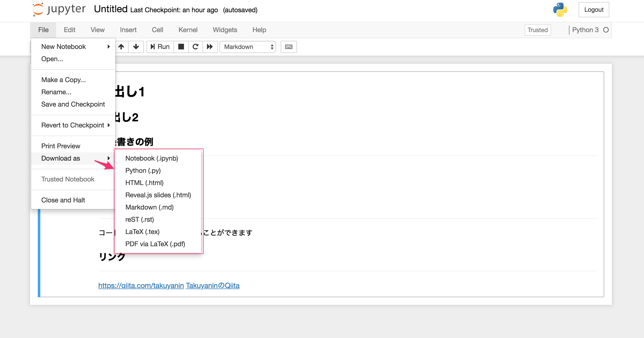
Task: Restart the kernel using the circular arrow icon
Action: tap(195, 47)
